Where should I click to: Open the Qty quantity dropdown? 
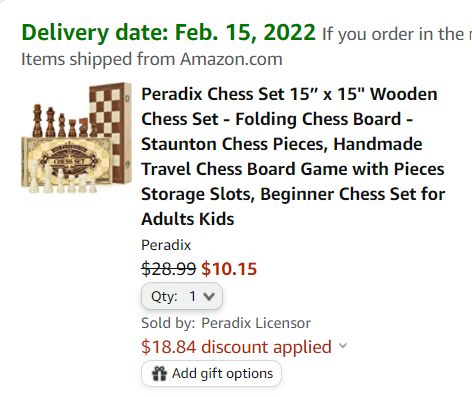pos(182,296)
